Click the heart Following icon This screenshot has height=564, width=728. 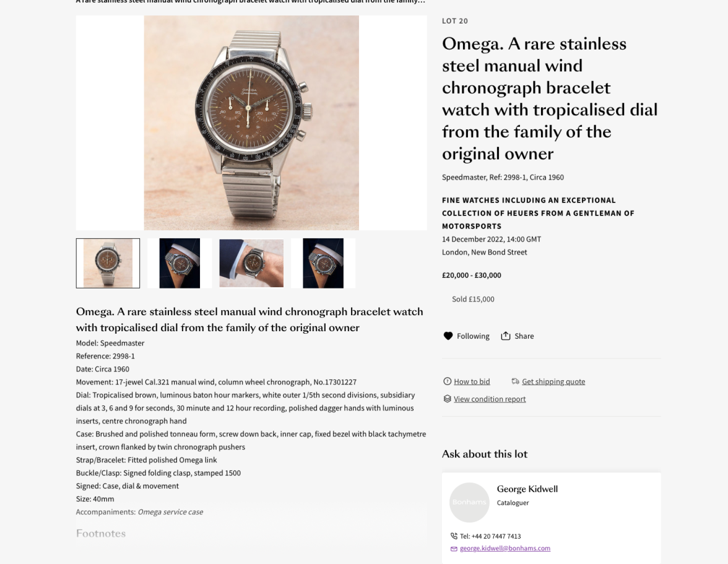tap(448, 336)
